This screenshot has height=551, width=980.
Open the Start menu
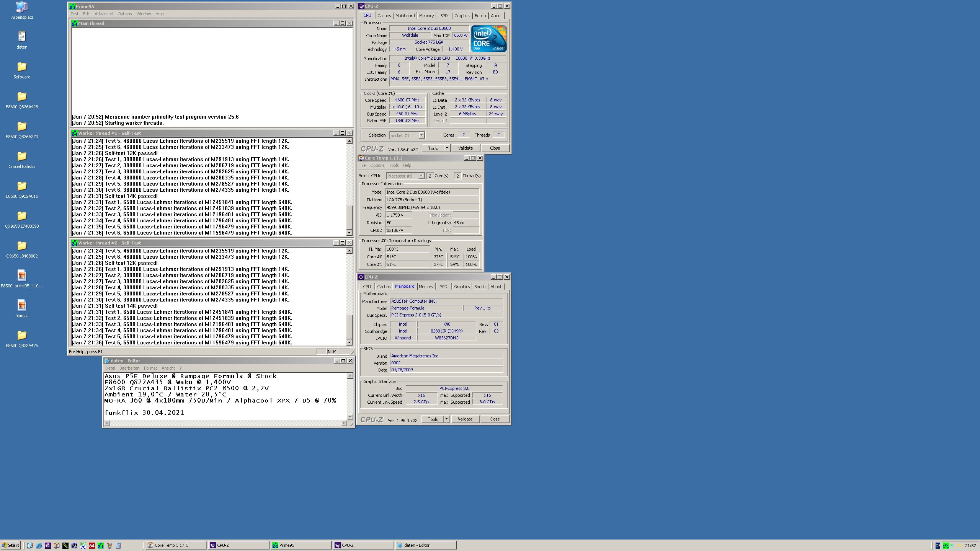coord(11,545)
